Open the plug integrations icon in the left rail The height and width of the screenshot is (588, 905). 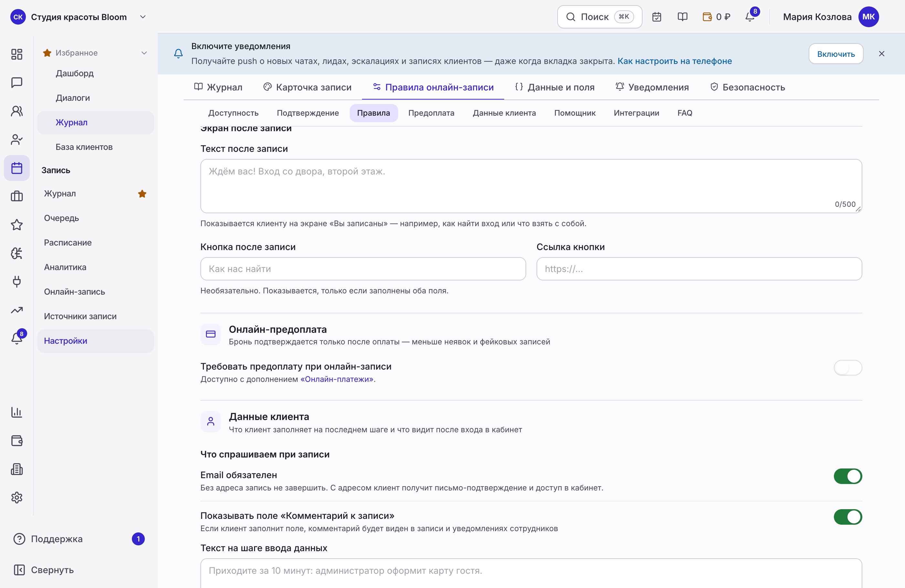point(17,282)
